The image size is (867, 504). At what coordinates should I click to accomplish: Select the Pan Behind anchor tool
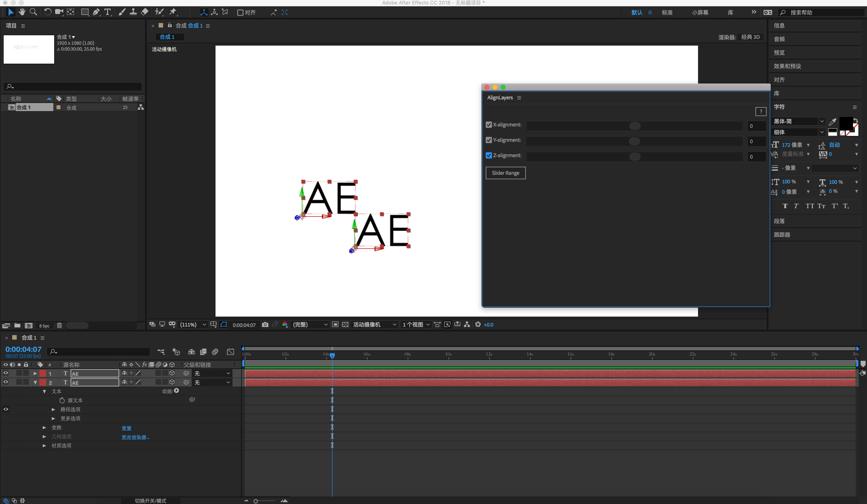click(x=70, y=12)
